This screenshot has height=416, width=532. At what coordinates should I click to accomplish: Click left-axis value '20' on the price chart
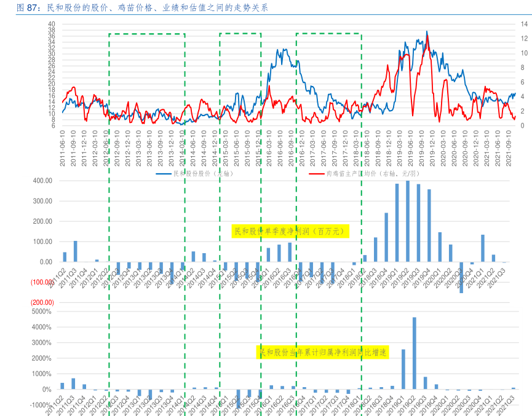point(52,84)
